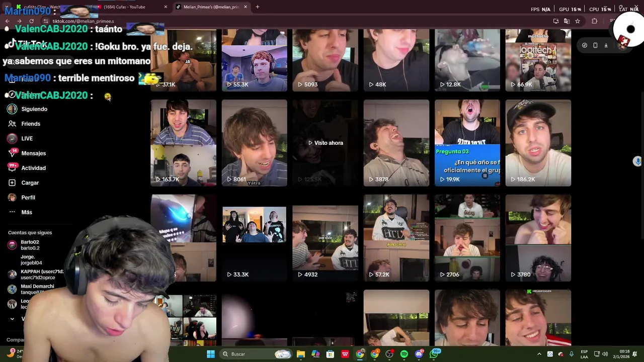Image resolution: width=644 pixels, height=362 pixels.
Task: Play the video with 33.3K views
Action: 255,238
